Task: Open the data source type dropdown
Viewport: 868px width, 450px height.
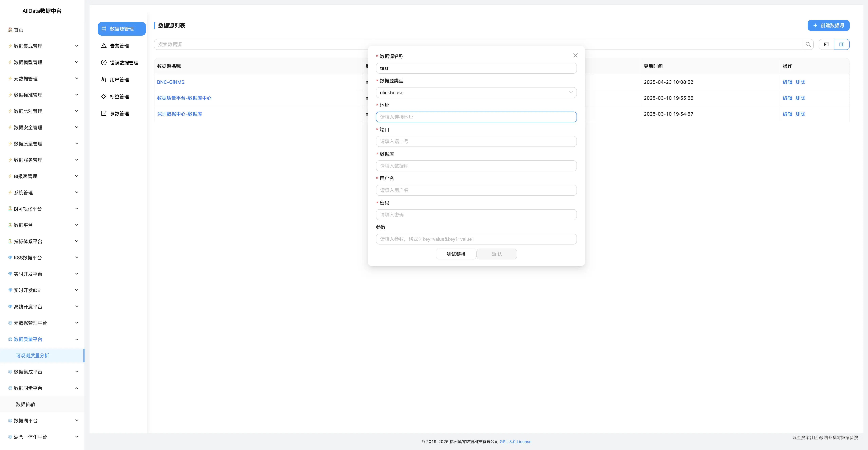Action: tap(476, 93)
